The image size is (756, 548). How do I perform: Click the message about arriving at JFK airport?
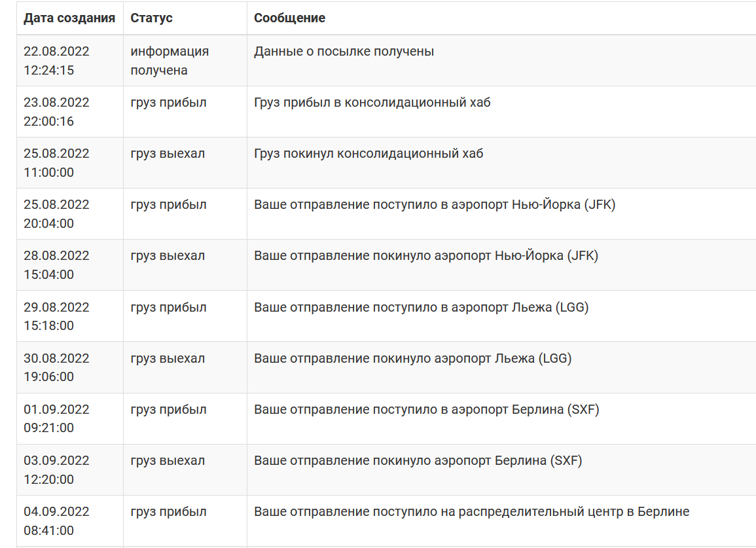coord(435,205)
